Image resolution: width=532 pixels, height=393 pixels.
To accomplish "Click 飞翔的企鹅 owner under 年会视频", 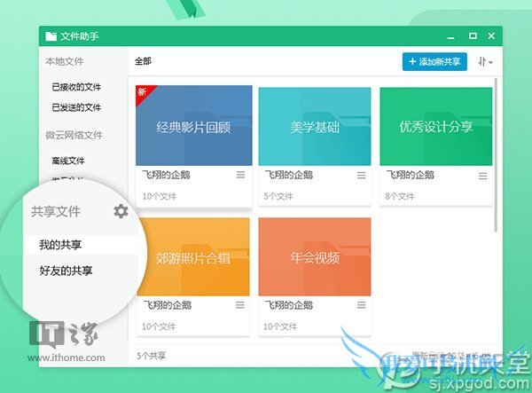I will click(x=289, y=305).
